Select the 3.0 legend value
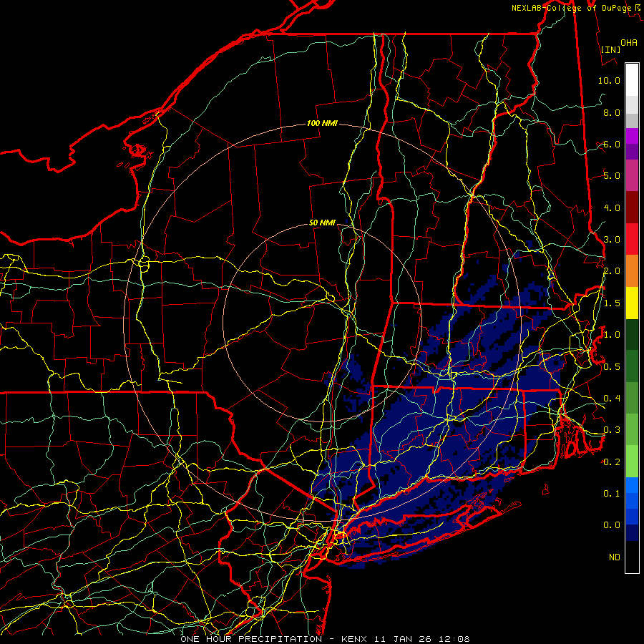 tap(612, 240)
